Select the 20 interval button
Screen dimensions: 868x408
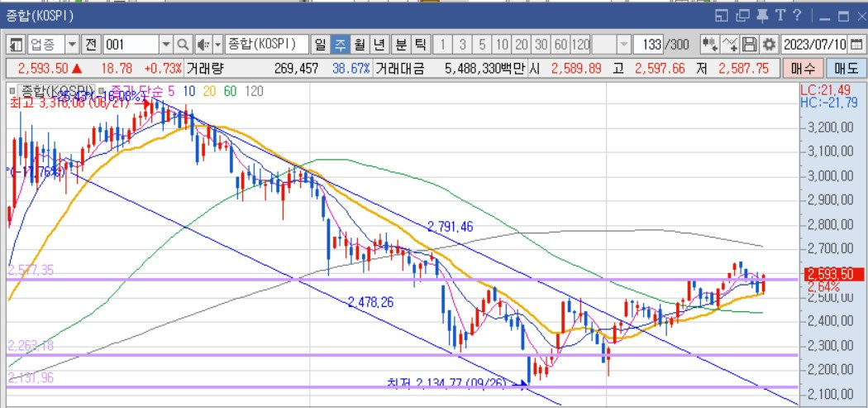pyautogui.click(x=522, y=45)
